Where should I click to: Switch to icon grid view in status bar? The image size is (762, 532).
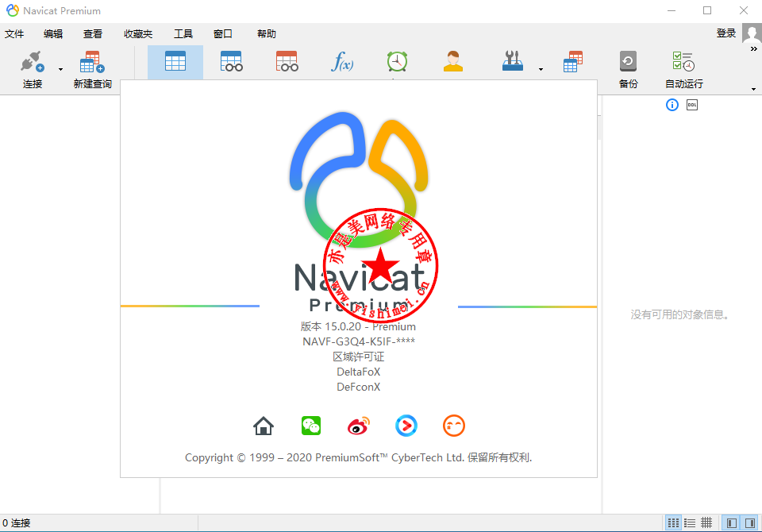674,523
